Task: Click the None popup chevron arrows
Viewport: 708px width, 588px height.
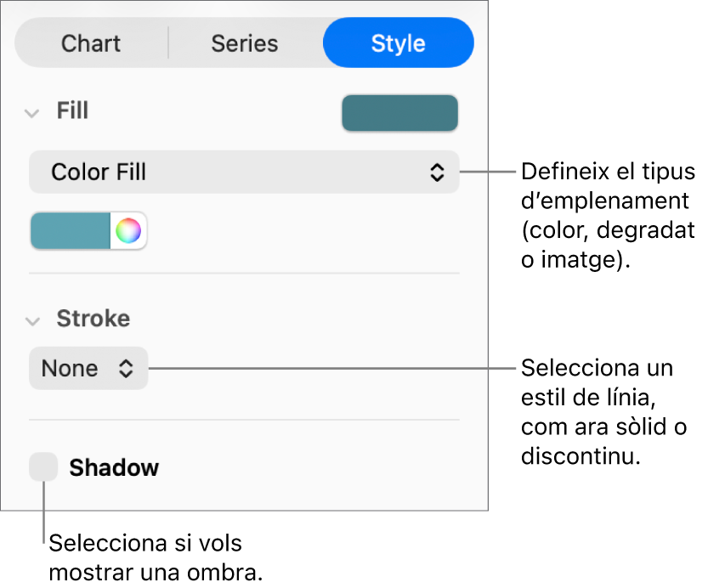Action: tap(125, 368)
